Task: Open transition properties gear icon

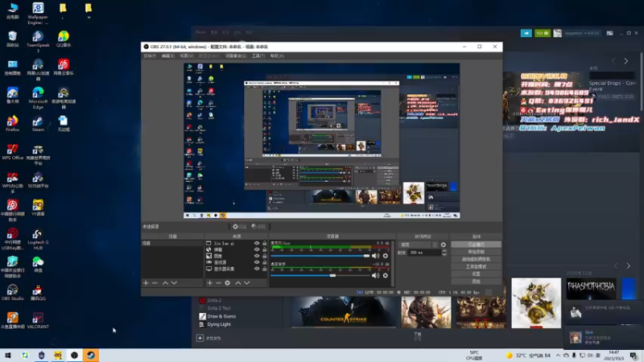Action: [444, 245]
